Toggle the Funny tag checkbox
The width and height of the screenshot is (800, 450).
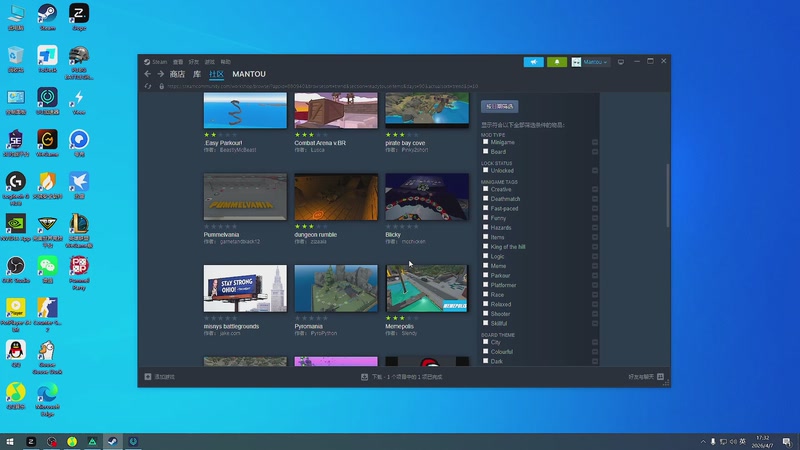486,218
